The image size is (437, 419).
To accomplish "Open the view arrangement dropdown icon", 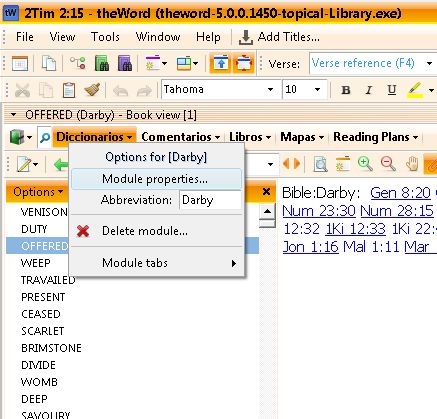I will tap(187, 63).
